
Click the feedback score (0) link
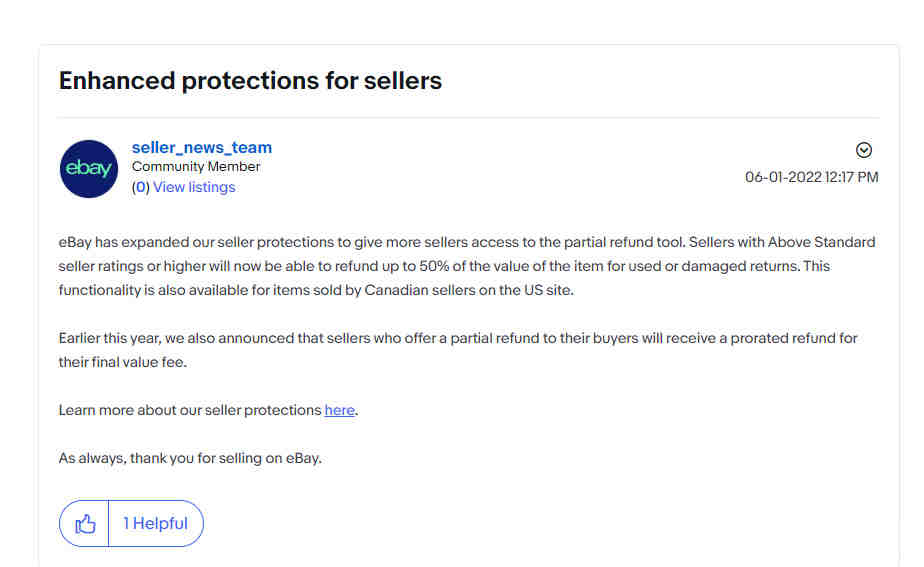pos(140,187)
